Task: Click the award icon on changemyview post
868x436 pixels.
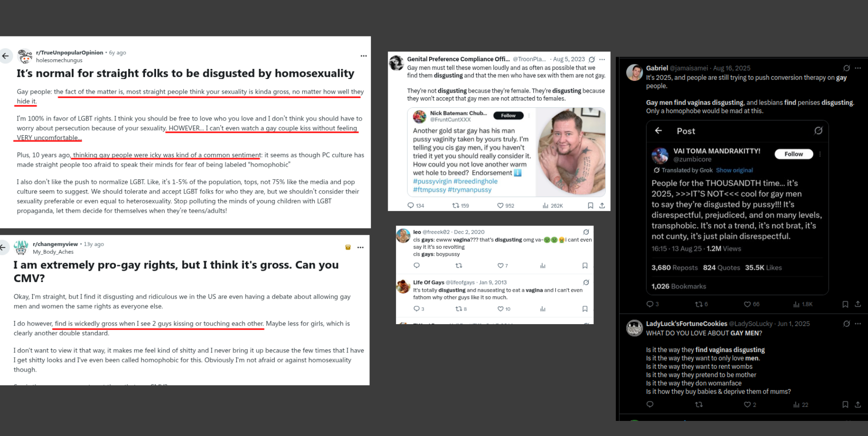Action: 348,247
